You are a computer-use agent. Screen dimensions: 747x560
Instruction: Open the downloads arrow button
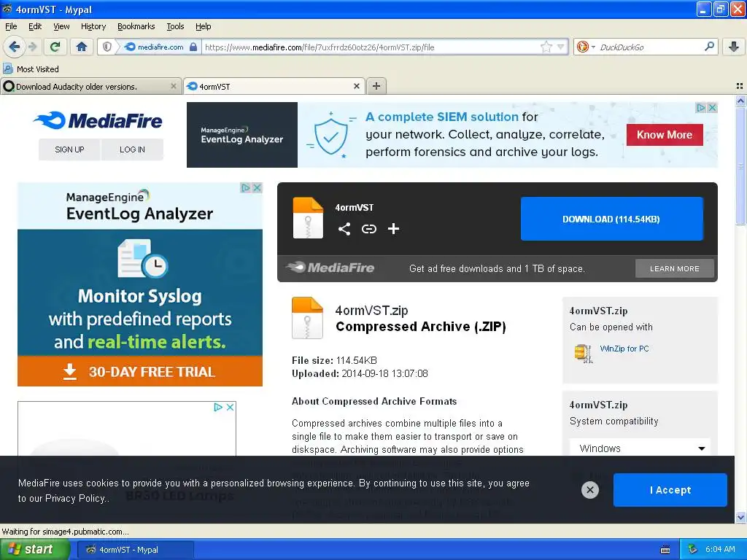pos(734,47)
